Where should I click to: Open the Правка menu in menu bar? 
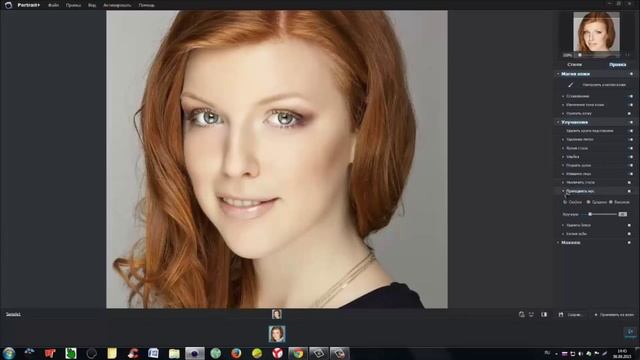(73, 5)
